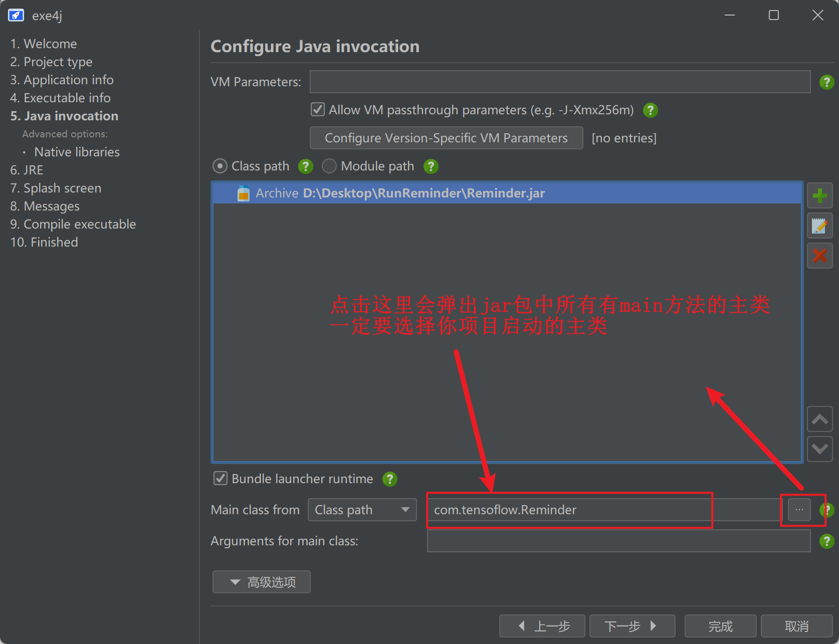The image size is (839, 644).
Task: Open help icon beside Bundle launcher runtime
Action: tap(389, 479)
